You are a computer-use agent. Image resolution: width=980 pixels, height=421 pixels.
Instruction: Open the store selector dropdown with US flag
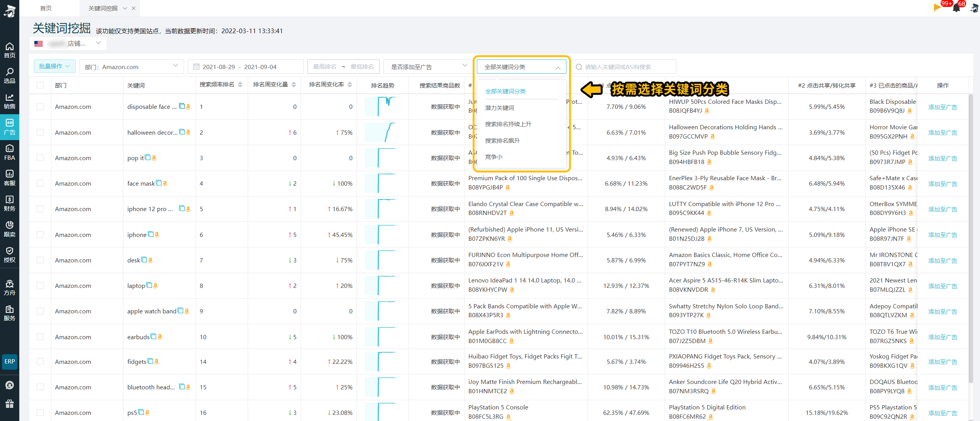point(68,43)
